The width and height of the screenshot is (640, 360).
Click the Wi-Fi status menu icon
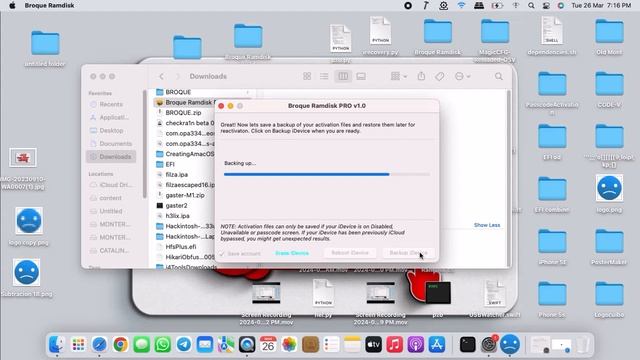[461, 5]
